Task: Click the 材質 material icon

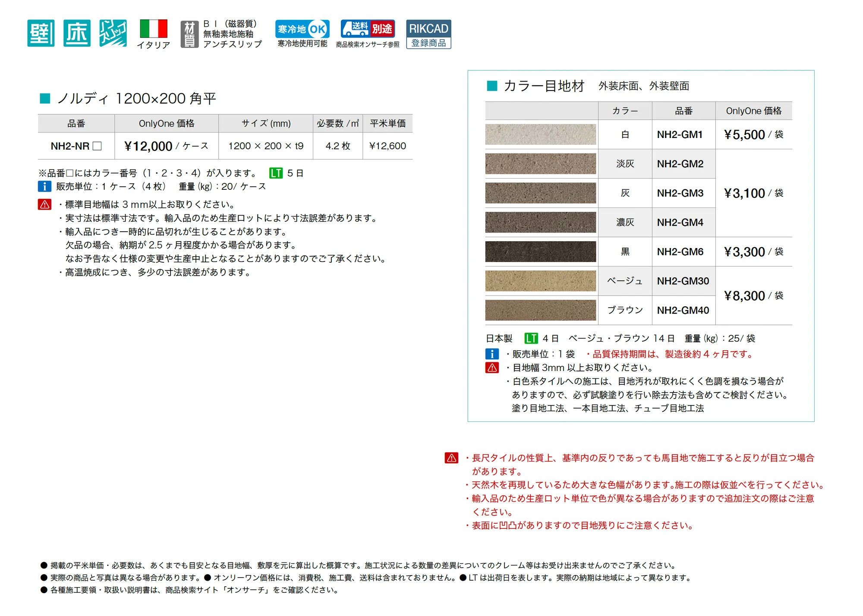Action: click(x=189, y=34)
